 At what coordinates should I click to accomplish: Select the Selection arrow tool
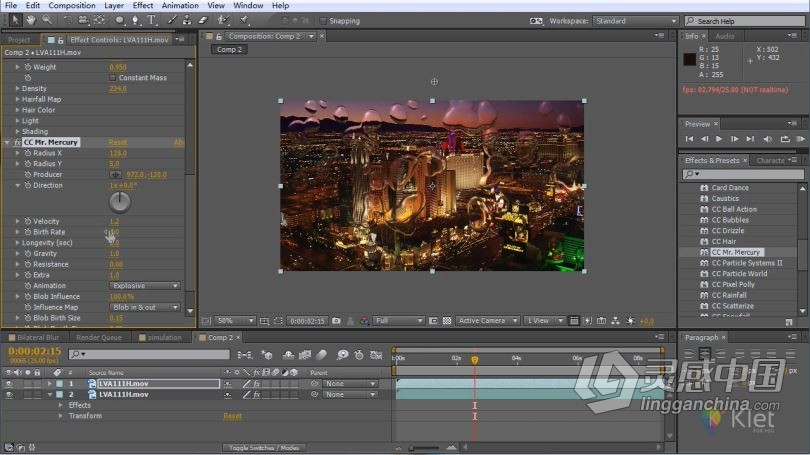[15, 20]
